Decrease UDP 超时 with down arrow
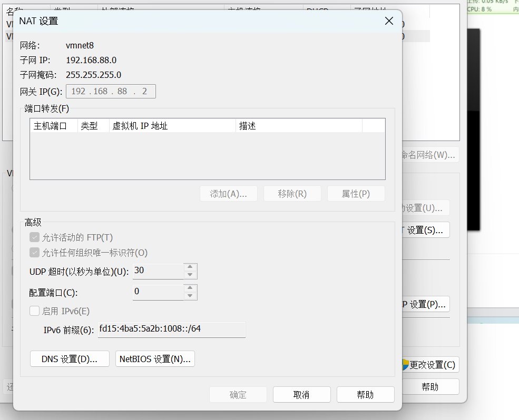The height and width of the screenshot is (420, 519). 190,275
